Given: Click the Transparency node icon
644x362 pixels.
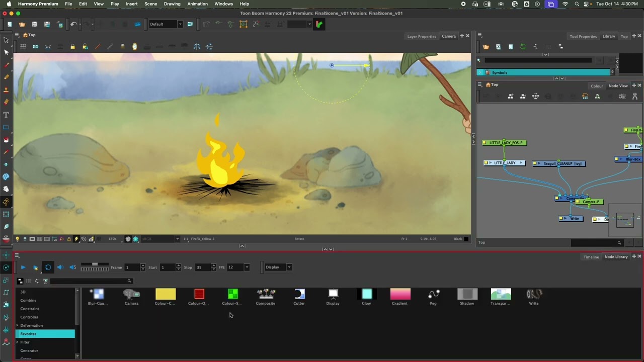Looking at the screenshot, I should click(501, 294).
